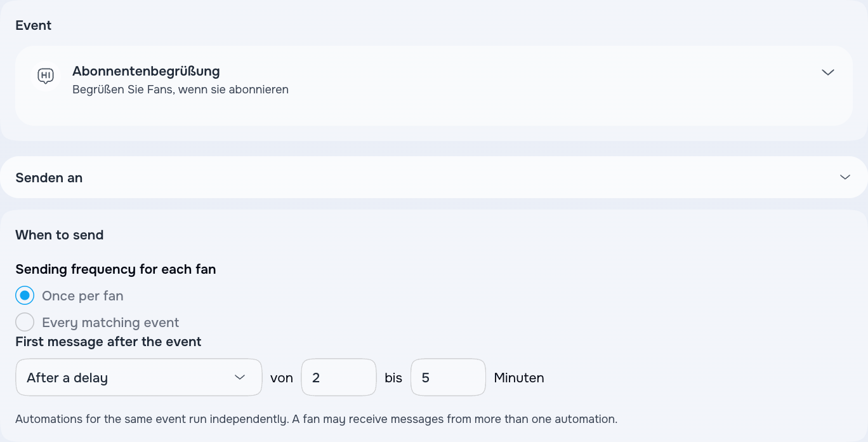Click the von minutes field showing 2
Screen dimensions: 868x442
click(339, 378)
